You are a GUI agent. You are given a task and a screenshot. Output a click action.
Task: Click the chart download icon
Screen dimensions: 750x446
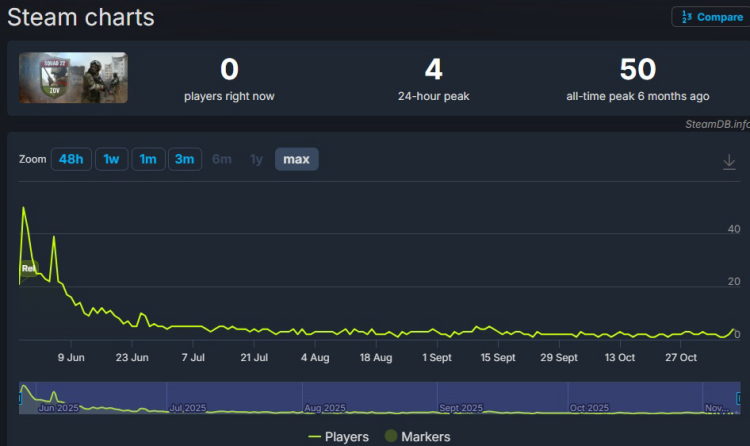click(729, 162)
